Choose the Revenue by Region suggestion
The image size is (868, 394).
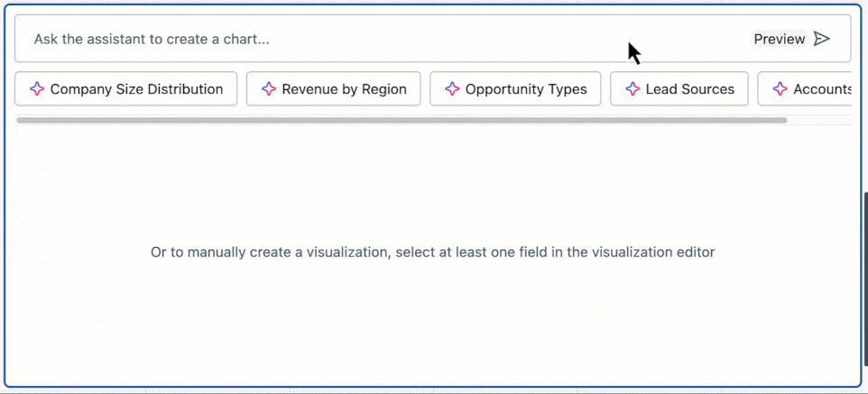344,89
